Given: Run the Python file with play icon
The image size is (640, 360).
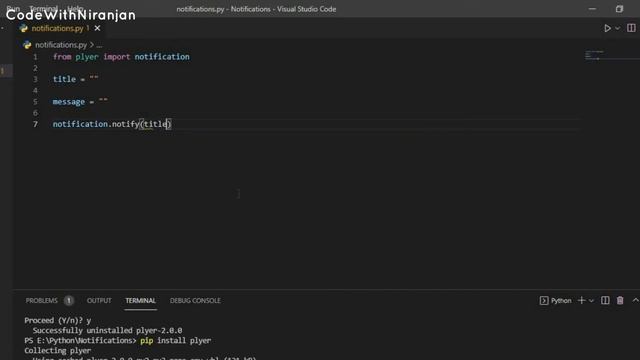Looking at the screenshot, I should click(x=607, y=28).
